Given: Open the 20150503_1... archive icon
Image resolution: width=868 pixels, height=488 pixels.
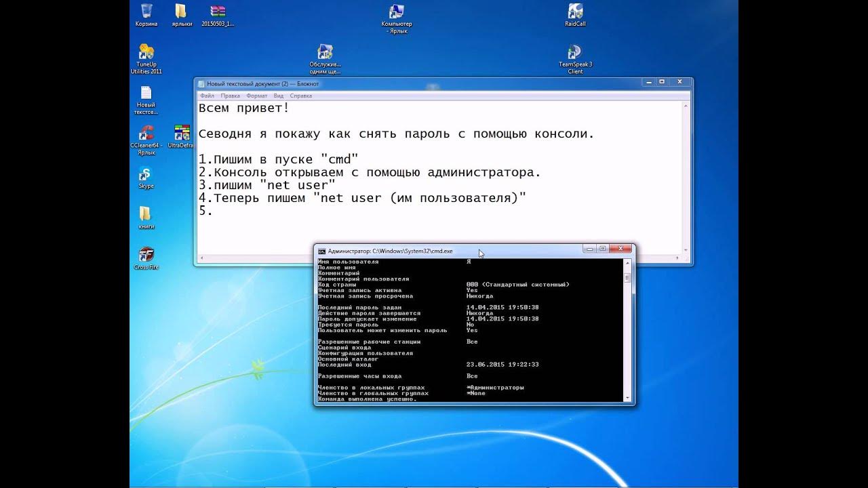Looking at the screenshot, I should pos(218,15).
